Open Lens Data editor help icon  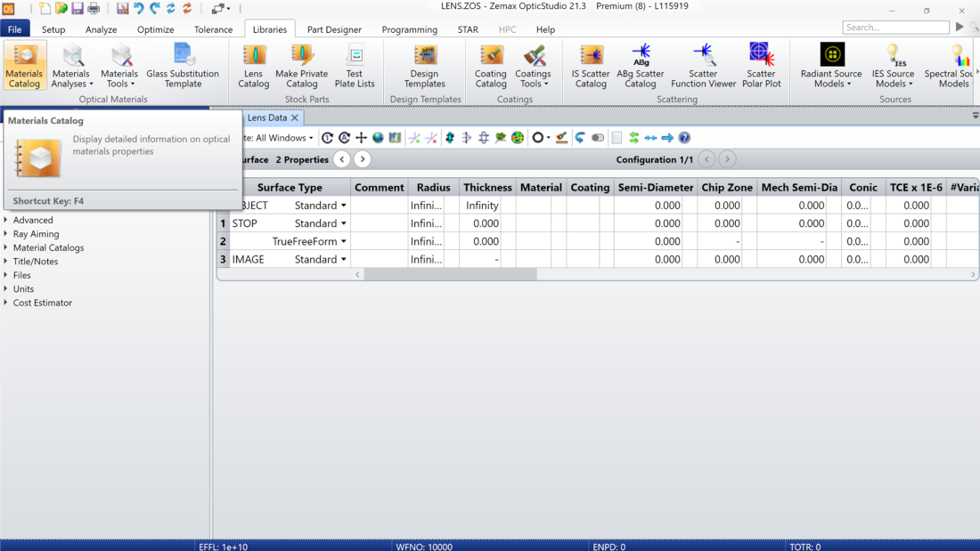pos(684,137)
